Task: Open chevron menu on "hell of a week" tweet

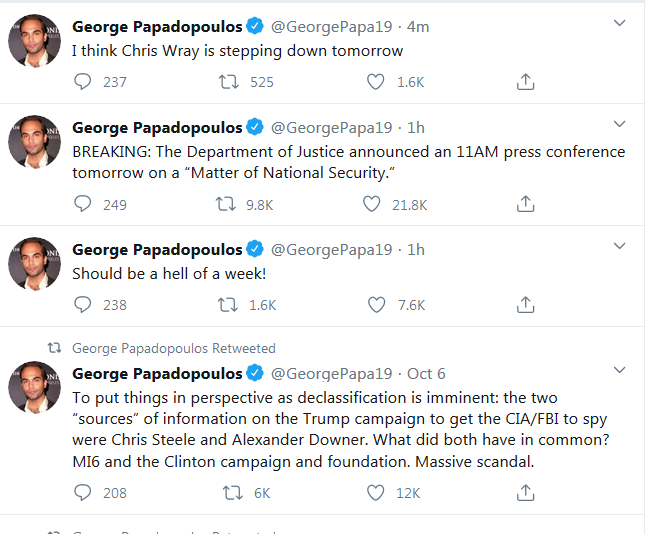Action: click(x=619, y=246)
